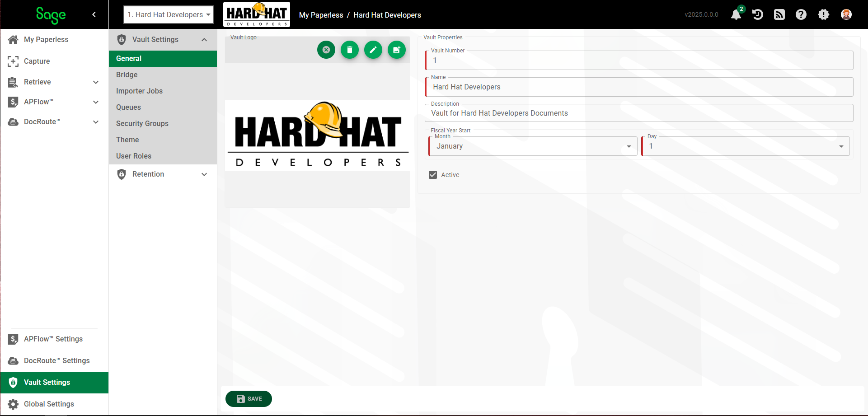The width and height of the screenshot is (868, 416).
Task: Open the fiscal year Month dropdown
Action: (x=533, y=146)
